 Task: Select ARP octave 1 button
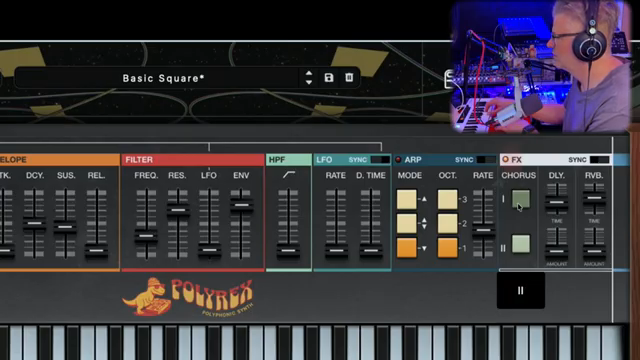coord(447,248)
